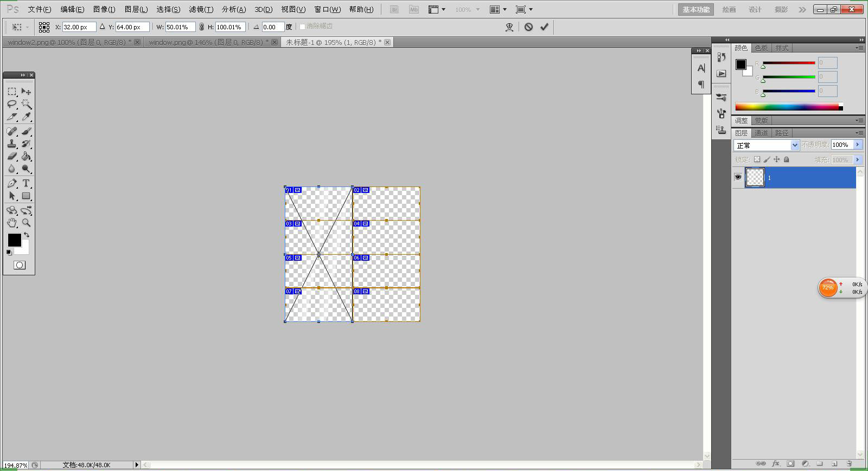Choose the Eraser tool
Image resolution: width=868 pixels, height=471 pixels.
pos(12,156)
